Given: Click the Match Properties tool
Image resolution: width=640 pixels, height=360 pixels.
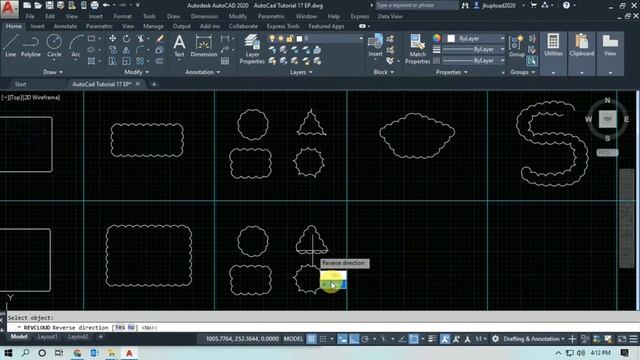Looking at the screenshot, I should tap(417, 49).
